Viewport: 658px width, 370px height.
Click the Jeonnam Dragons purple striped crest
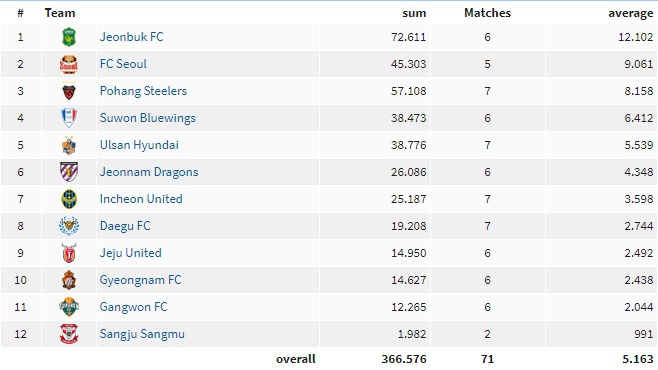69,172
